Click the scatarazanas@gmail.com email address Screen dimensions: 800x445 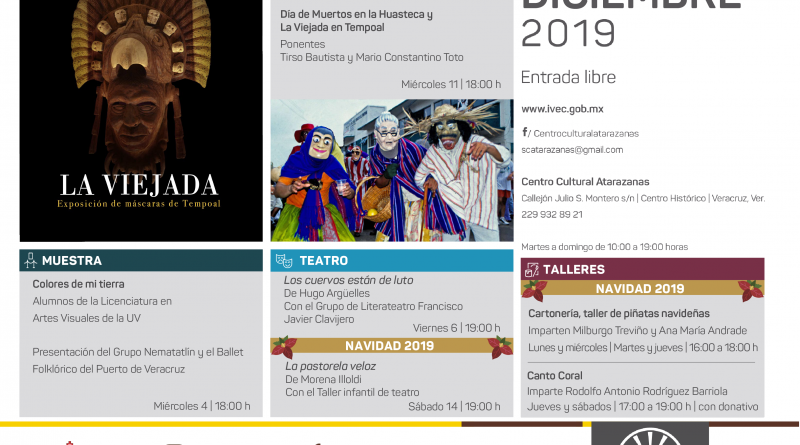(572, 150)
